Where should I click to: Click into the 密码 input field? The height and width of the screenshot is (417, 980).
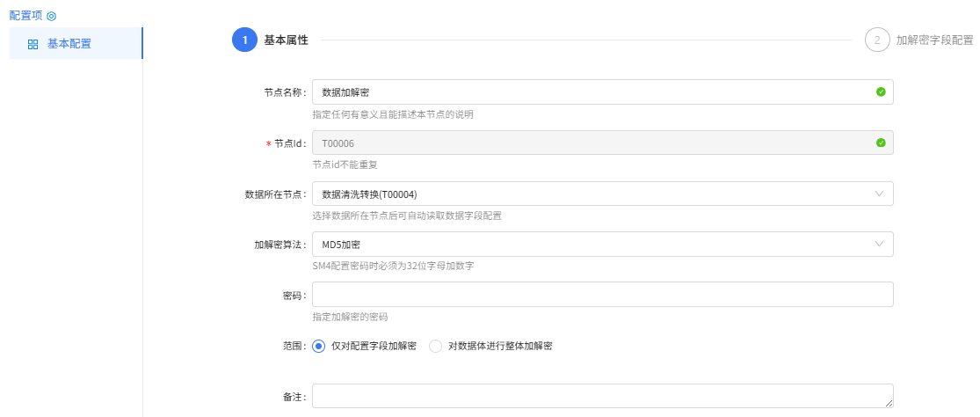pos(602,295)
